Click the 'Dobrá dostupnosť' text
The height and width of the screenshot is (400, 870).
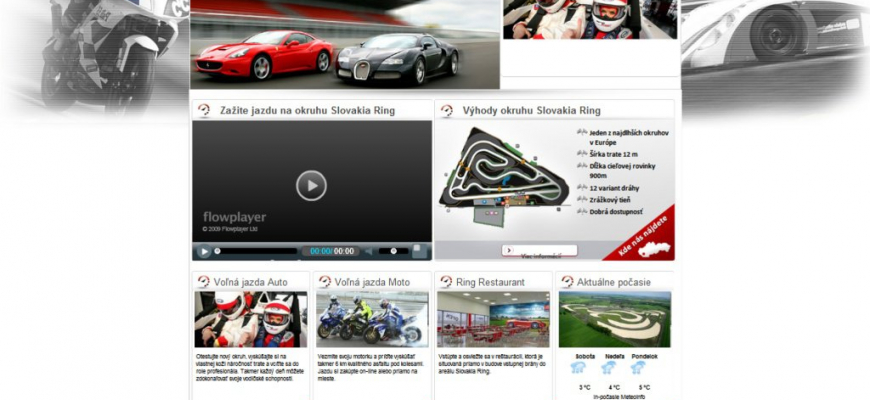pyautogui.click(x=616, y=212)
